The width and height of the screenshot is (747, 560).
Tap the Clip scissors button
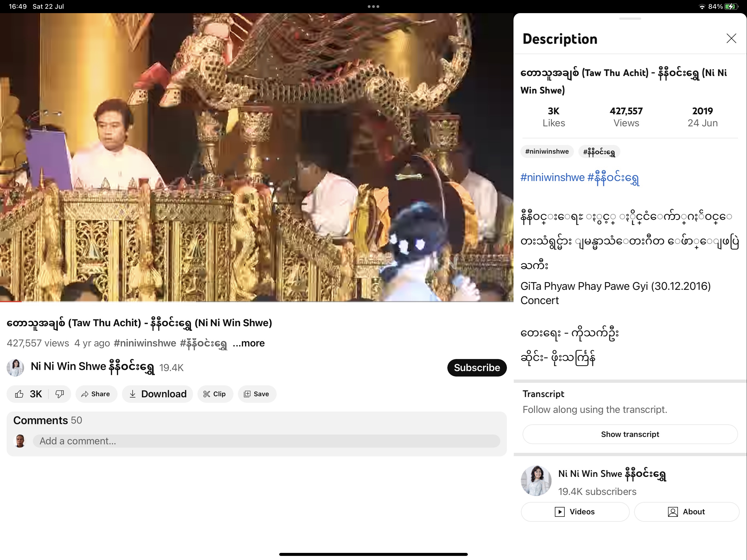[215, 394]
